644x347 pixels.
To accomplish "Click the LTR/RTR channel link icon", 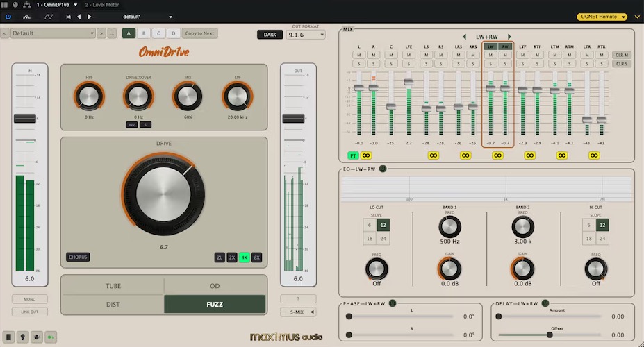I will [x=594, y=155].
